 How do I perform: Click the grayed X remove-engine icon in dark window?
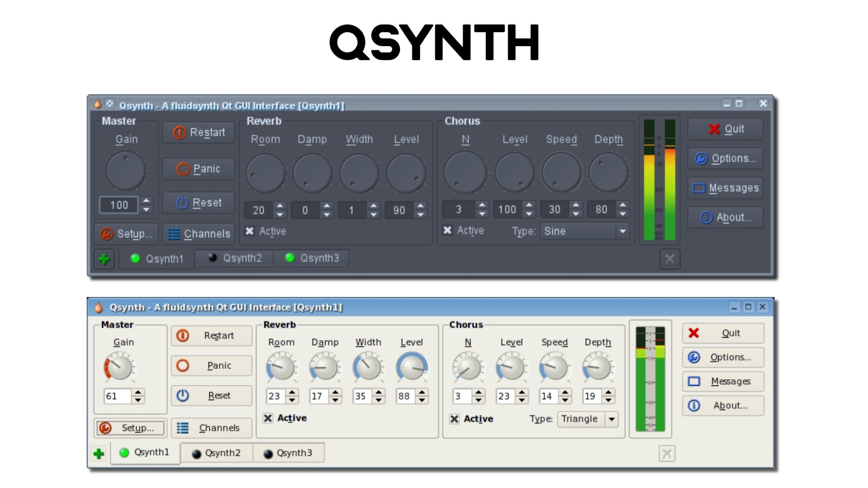(670, 259)
